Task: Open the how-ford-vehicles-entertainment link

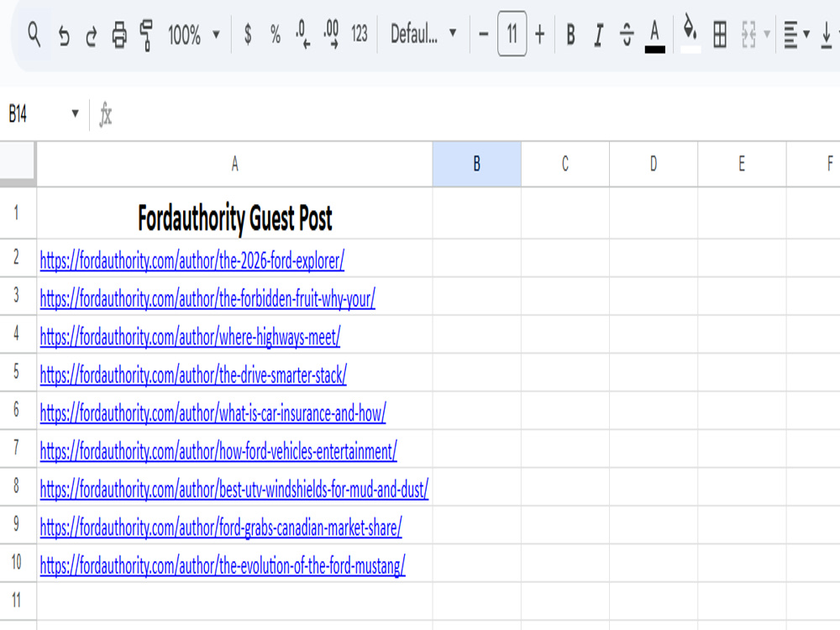Action: coord(218,452)
